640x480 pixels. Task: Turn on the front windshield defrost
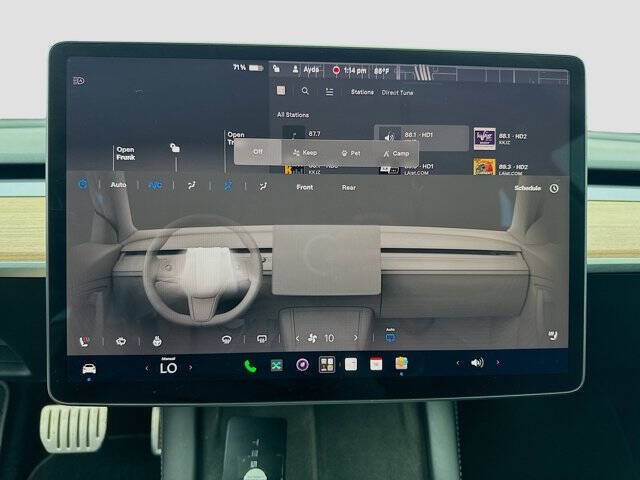coord(226,340)
